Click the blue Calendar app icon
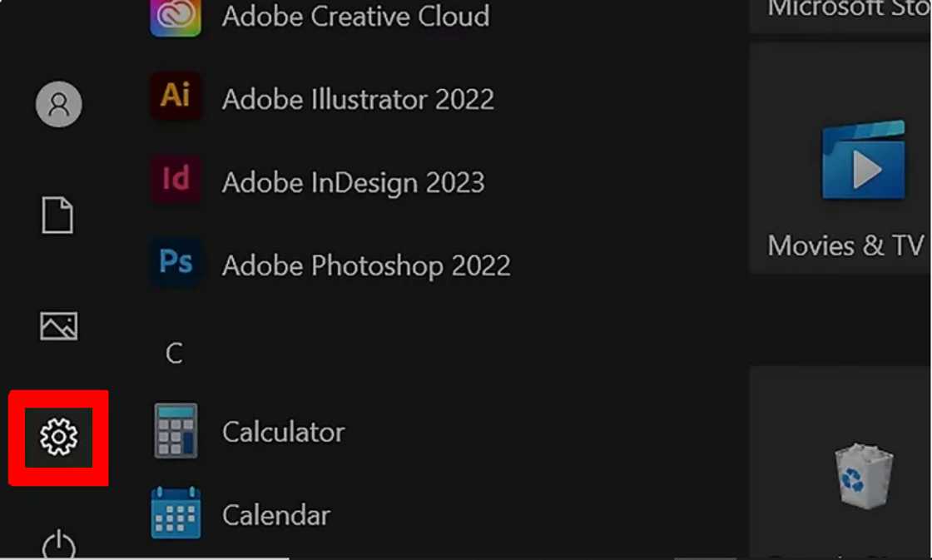932x560 pixels. pos(176,513)
